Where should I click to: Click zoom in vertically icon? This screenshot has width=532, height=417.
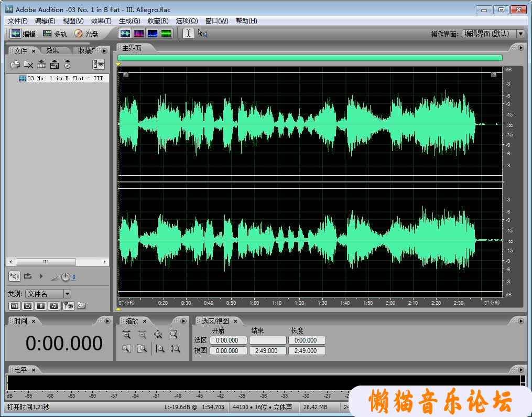(x=159, y=348)
